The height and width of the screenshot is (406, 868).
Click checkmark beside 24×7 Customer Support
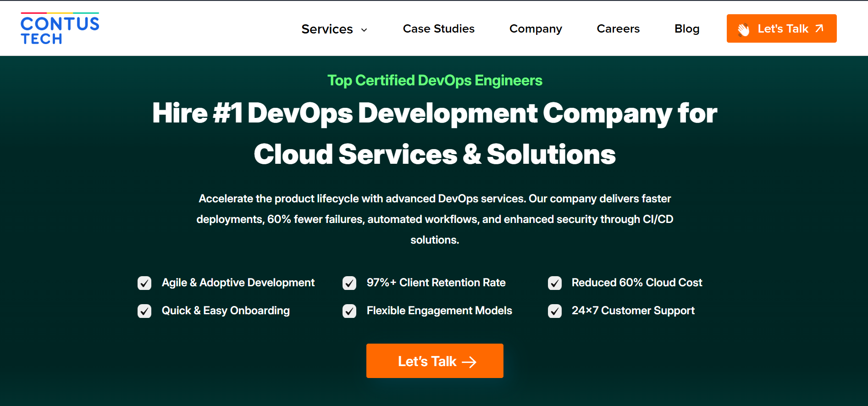pyautogui.click(x=555, y=311)
